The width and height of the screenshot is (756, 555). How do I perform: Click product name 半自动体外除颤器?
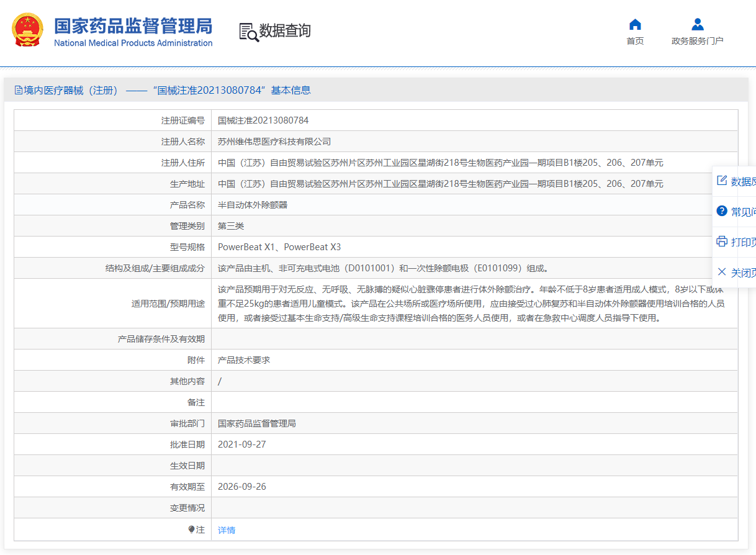[253, 205]
